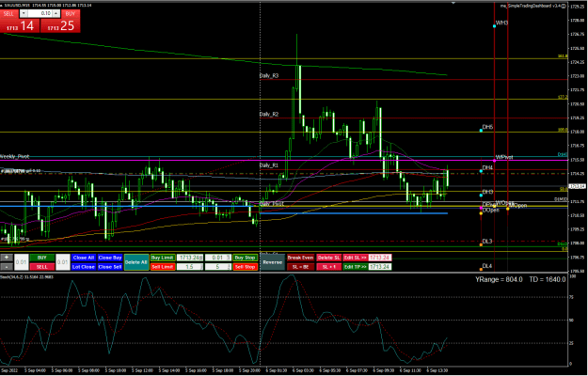Click the 0.01 field left of Buy Stop
The height and width of the screenshot is (376, 588).
[218, 258]
